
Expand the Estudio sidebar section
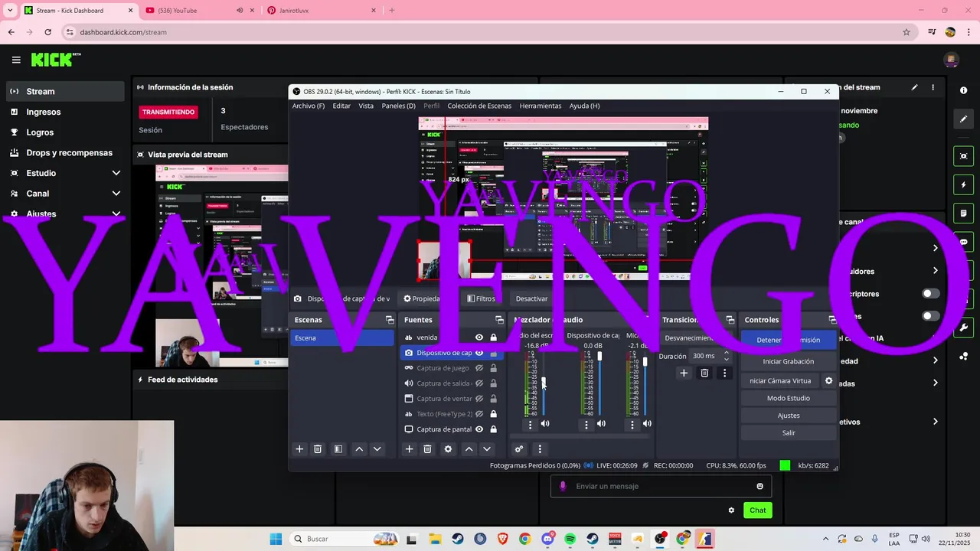tap(116, 173)
